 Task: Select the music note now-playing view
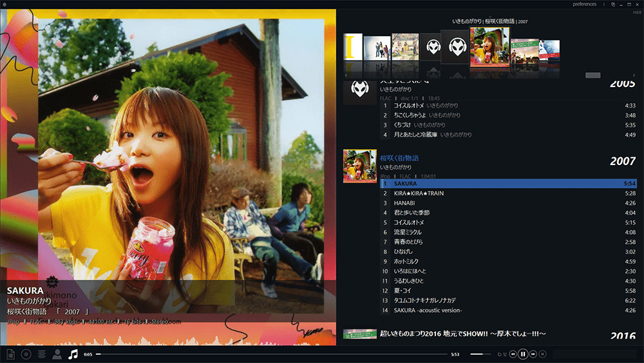(73, 354)
